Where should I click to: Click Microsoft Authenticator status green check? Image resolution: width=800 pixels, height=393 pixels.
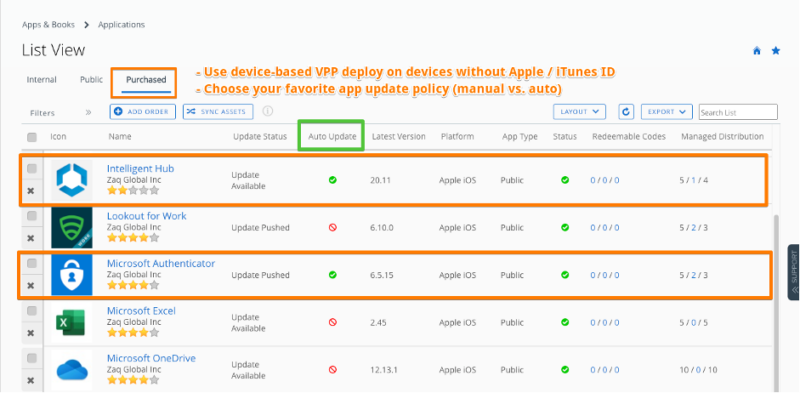click(565, 275)
